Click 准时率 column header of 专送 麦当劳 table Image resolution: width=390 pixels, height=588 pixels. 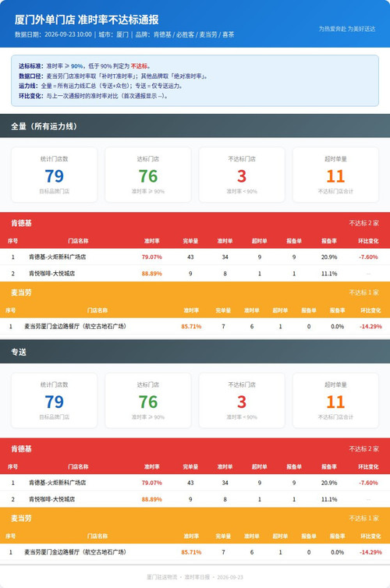pos(191,537)
